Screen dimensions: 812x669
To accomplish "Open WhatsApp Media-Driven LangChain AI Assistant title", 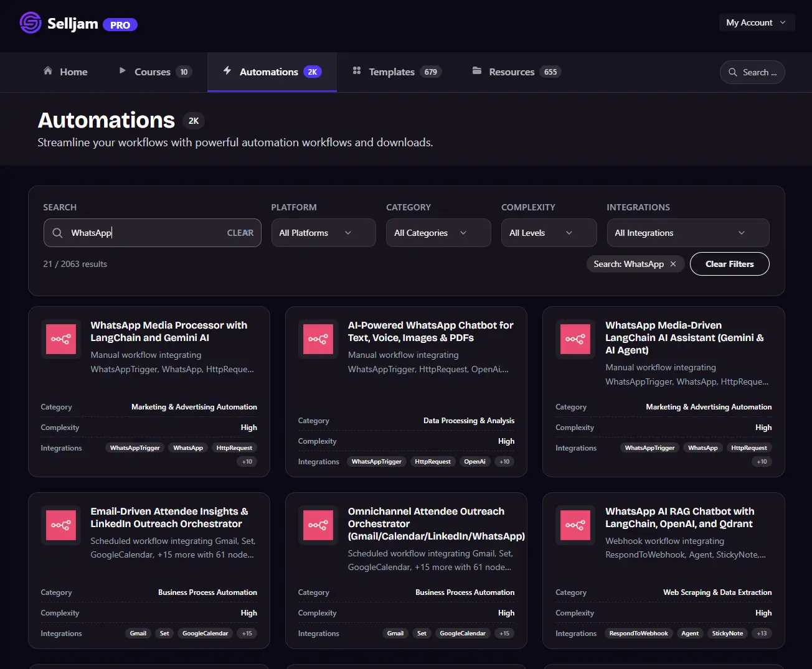I will (x=684, y=338).
